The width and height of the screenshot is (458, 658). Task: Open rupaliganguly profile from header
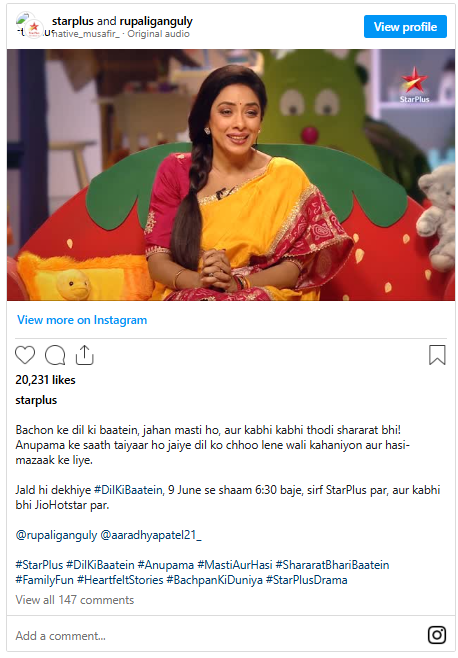point(156,21)
